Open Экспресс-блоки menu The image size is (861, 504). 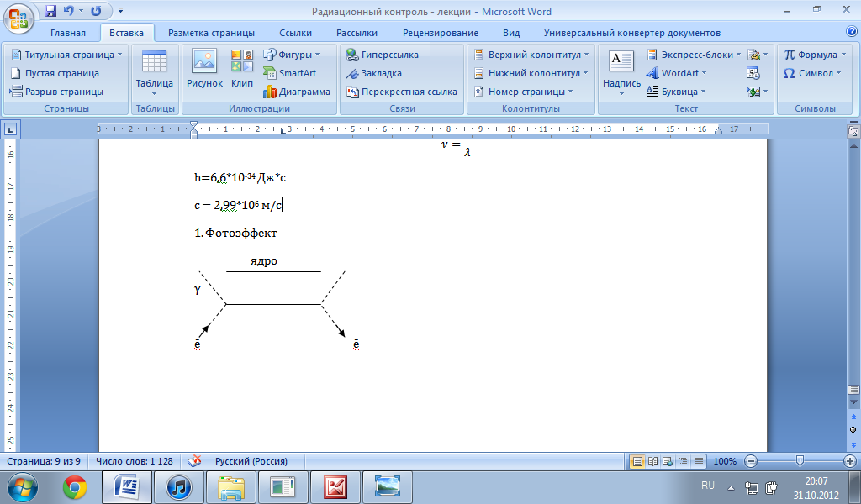coord(694,55)
